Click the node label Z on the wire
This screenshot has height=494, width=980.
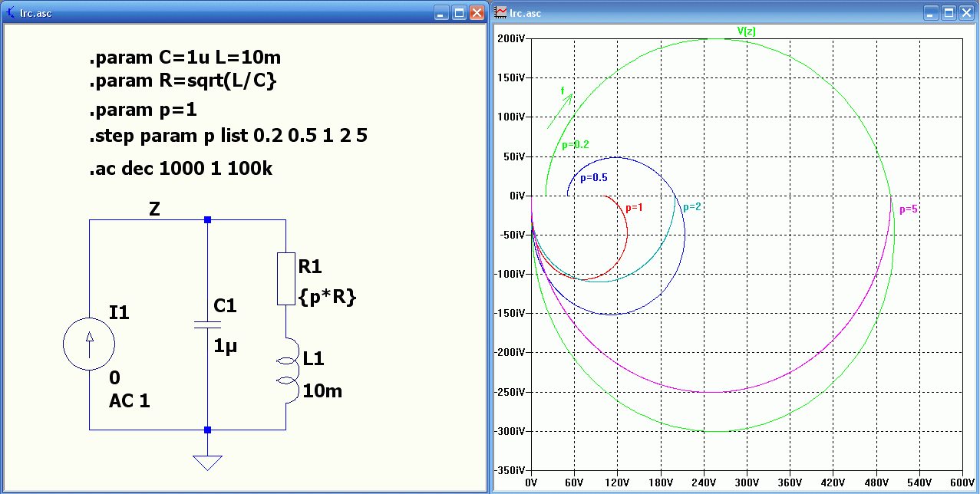(x=153, y=208)
